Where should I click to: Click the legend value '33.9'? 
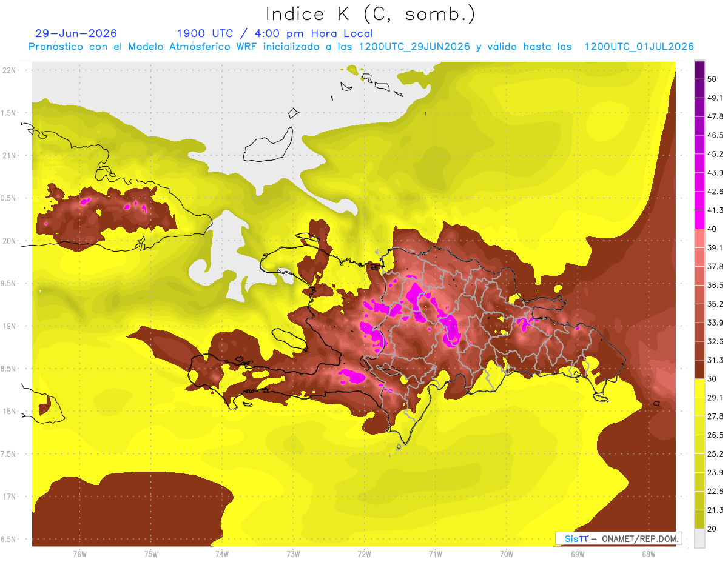tap(715, 323)
